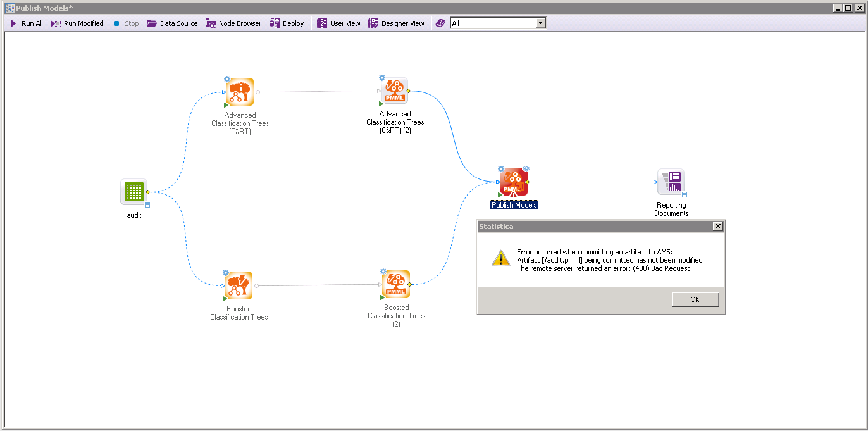Run the Advanced Classification Trees (C&RT) node via green arrow
The width and height of the screenshot is (868, 431).
(x=226, y=105)
